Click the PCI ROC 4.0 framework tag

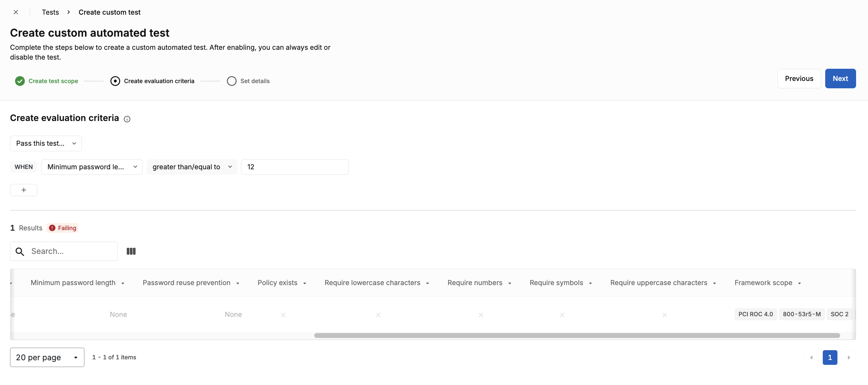(x=756, y=314)
